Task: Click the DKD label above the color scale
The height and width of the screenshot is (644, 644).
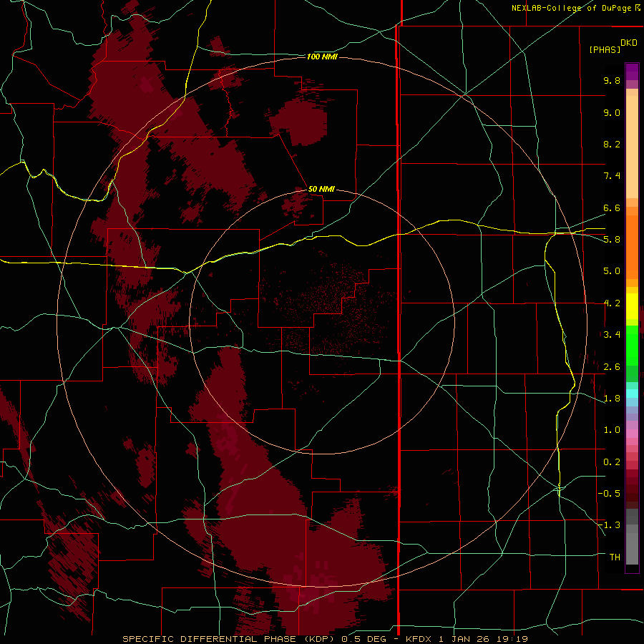Action: click(x=629, y=43)
